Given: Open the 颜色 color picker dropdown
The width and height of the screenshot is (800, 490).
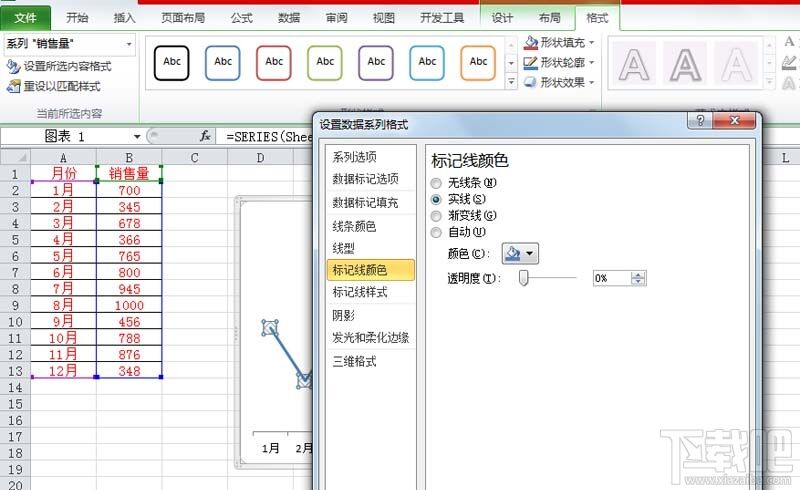Looking at the screenshot, I should 520,253.
